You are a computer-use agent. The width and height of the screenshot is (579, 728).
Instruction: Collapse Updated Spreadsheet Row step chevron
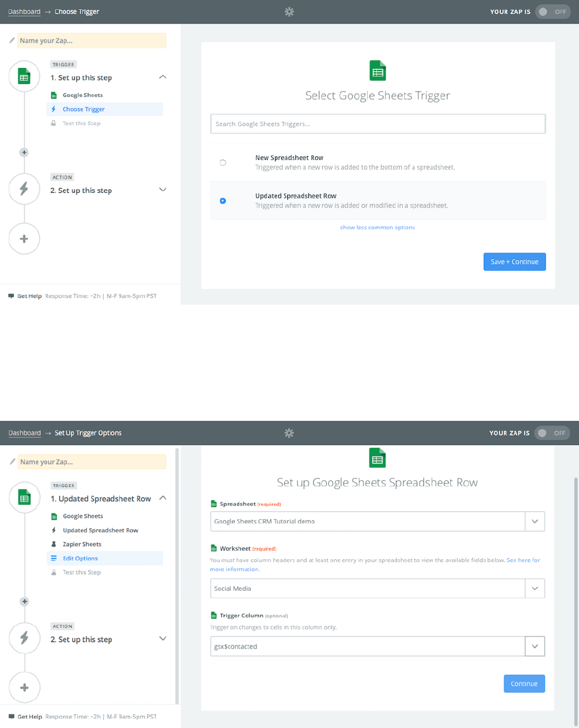pos(163,498)
